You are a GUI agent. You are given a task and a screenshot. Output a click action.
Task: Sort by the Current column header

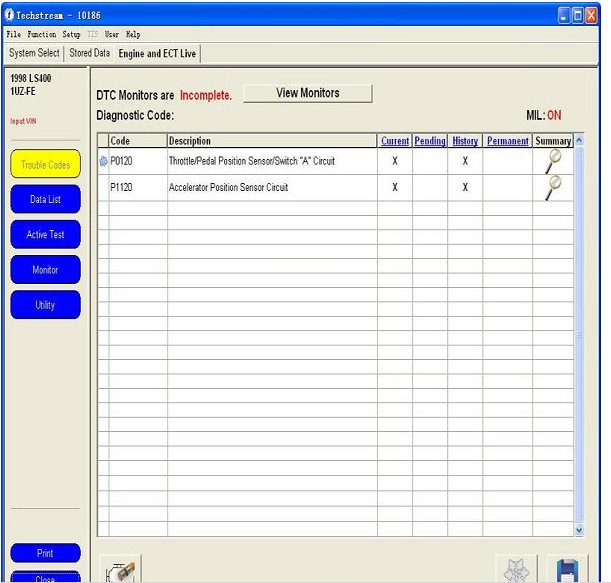395,141
